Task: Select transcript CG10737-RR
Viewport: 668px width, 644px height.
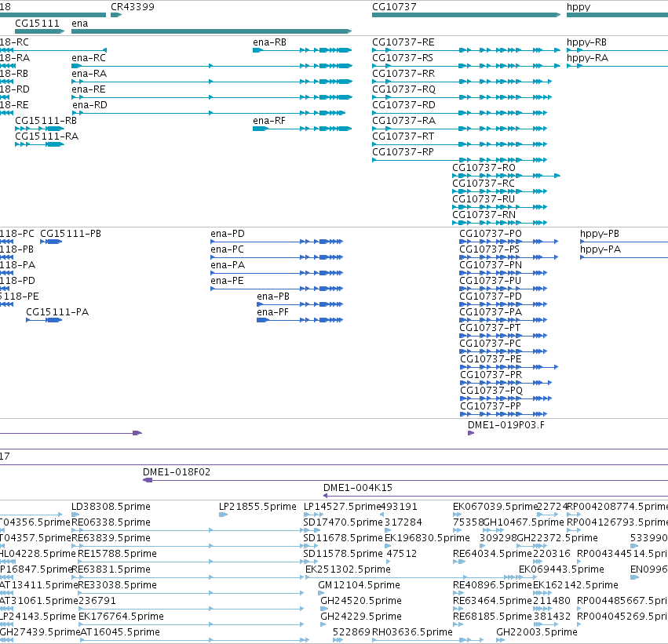Action: (462, 82)
